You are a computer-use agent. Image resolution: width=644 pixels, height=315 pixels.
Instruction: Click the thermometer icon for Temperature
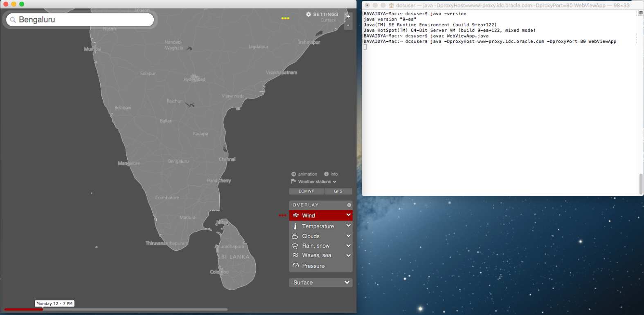pos(295,226)
